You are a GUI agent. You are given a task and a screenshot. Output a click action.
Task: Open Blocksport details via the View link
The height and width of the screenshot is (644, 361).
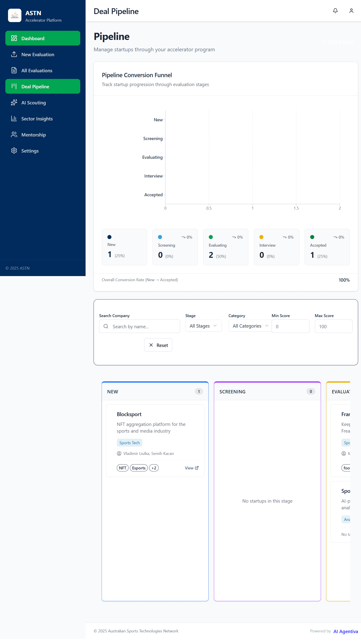point(192,468)
